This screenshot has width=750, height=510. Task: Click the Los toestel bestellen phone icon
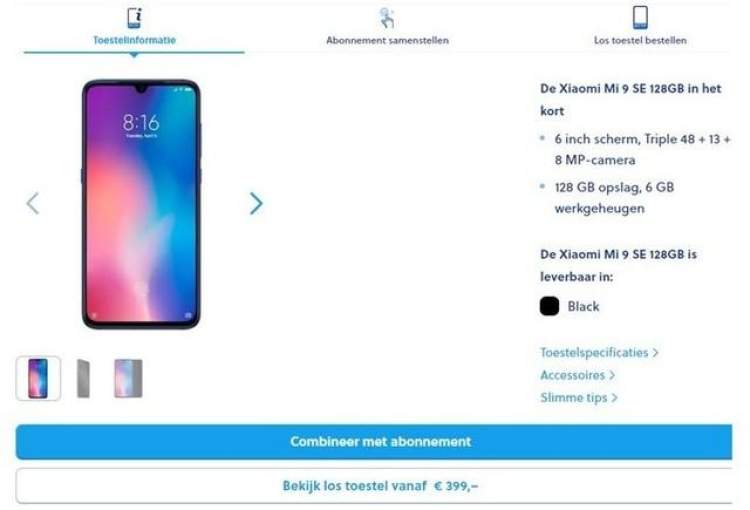pos(640,17)
